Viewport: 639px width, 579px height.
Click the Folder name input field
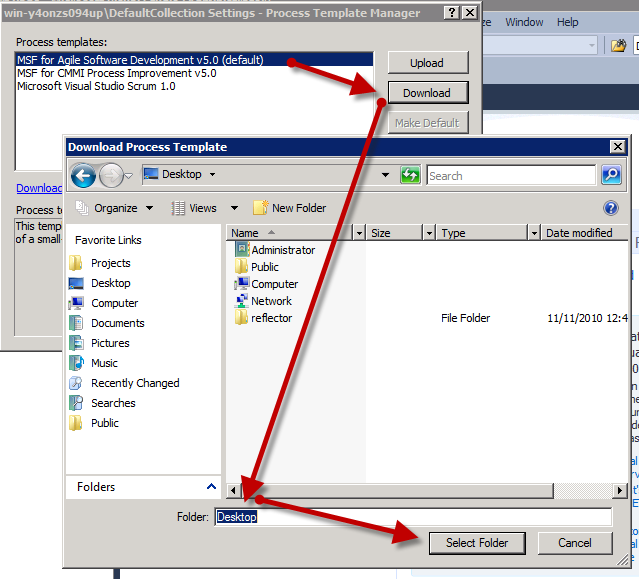413,517
